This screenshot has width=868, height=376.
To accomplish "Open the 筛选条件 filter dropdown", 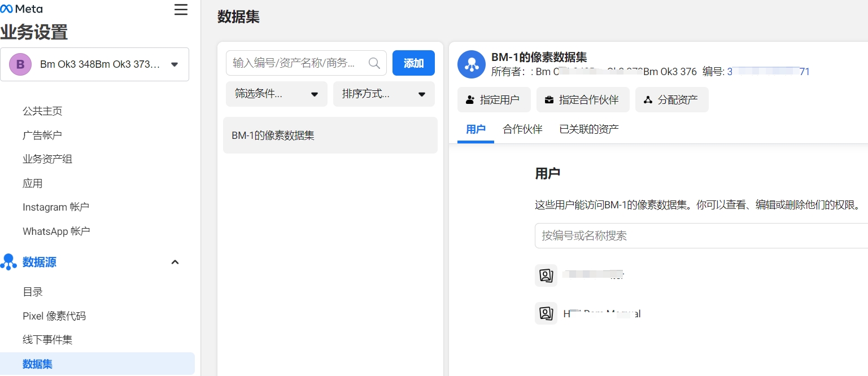I will click(x=277, y=94).
